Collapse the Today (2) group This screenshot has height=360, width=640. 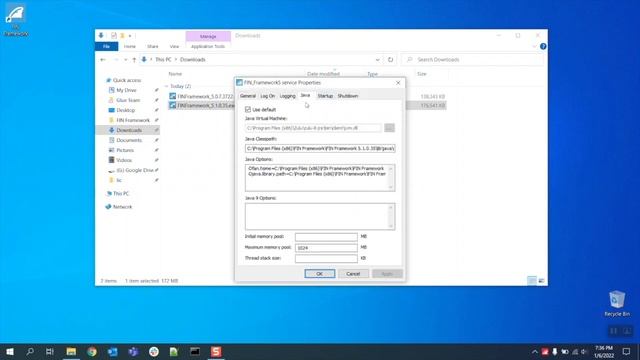[x=167, y=87]
